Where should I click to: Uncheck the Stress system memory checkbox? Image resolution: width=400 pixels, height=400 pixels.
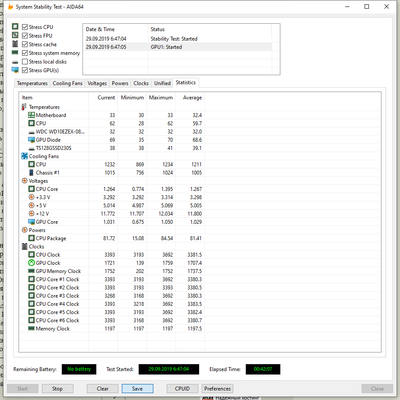pyautogui.click(x=25, y=53)
